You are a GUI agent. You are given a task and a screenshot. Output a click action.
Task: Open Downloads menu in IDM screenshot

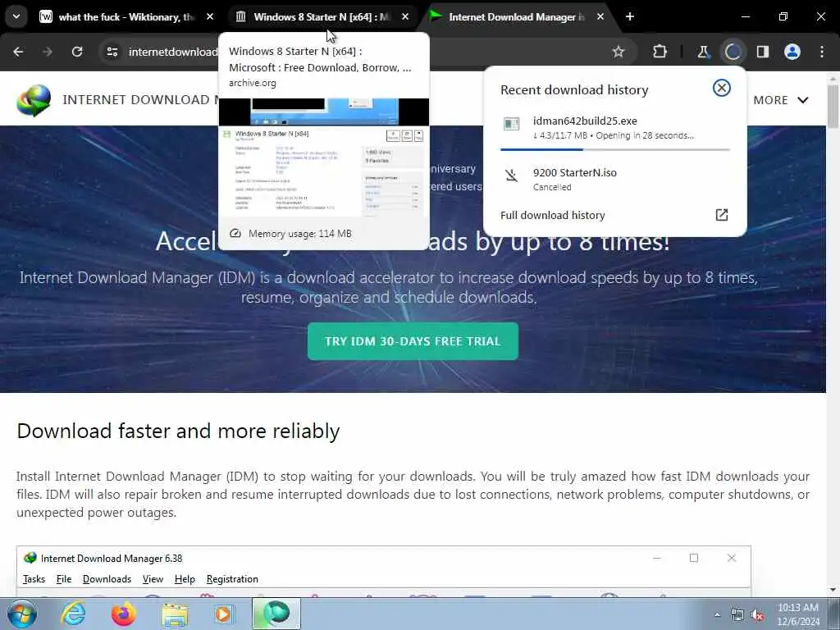(107, 579)
